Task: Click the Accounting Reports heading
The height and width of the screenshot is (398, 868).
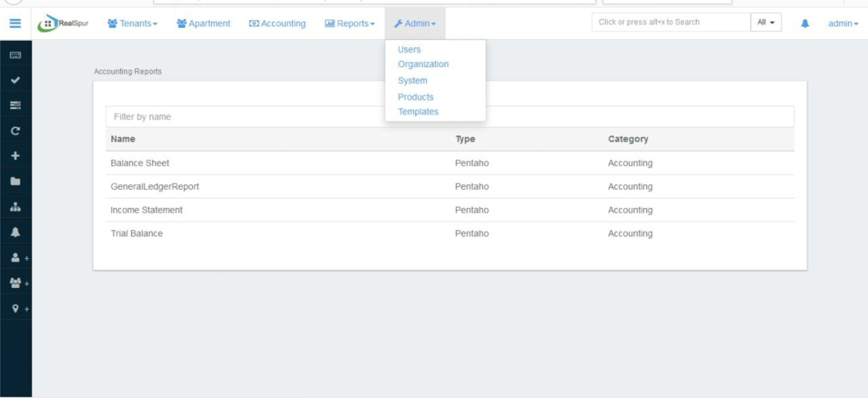Action: coord(128,71)
